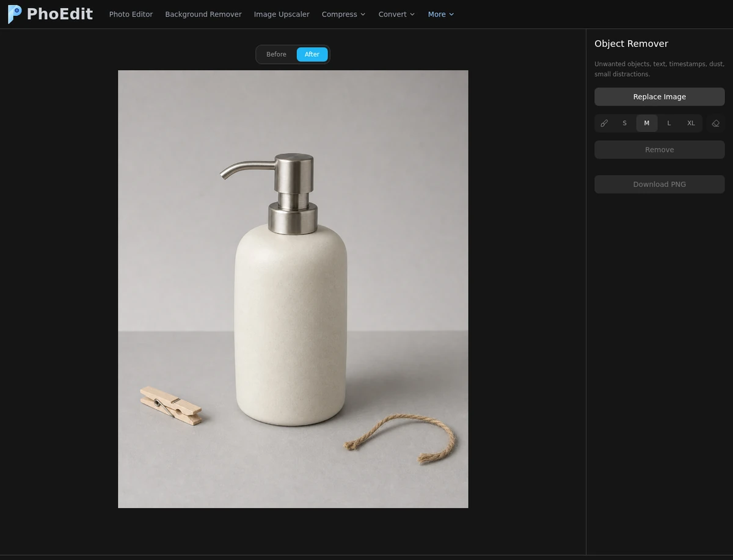This screenshot has height=560, width=733.
Task: Set brush size to S
Action: click(624, 123)
